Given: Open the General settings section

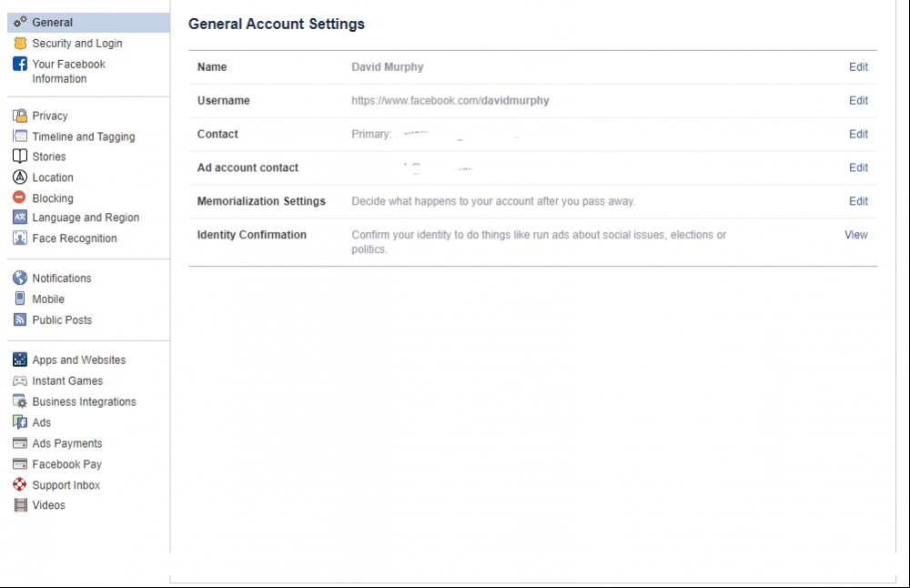Looking at the screenshot, I should [x=89, y=22].
